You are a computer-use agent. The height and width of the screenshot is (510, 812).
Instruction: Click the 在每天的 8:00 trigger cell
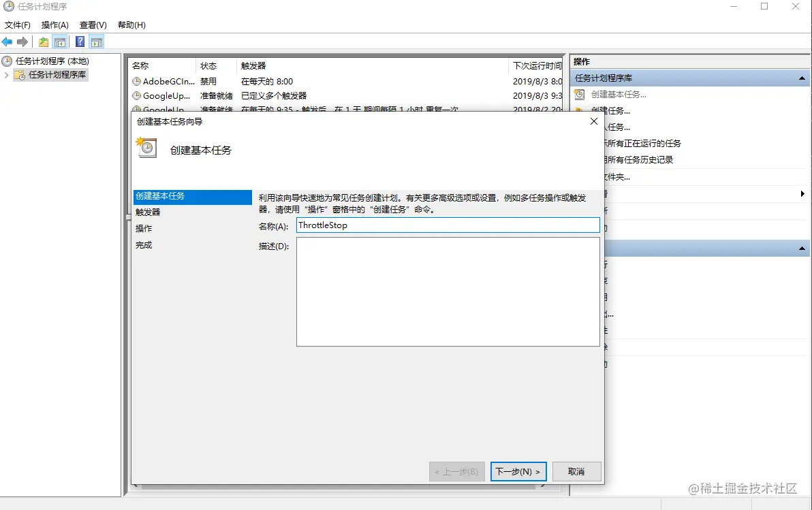[267, 81]
